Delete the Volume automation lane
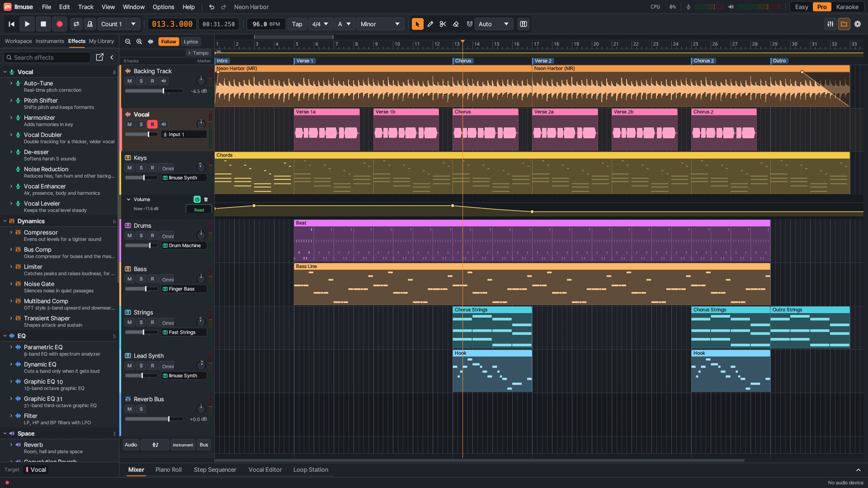Viewport: 868px width, 488px height. pos(206,200)
